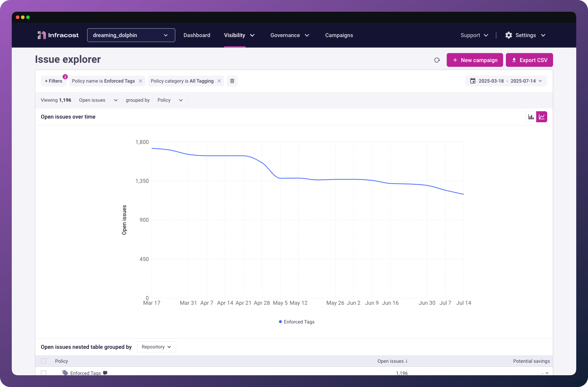Switch to bar chart view icon
Viewport: 588px width, 387px height.
click(531, 117)
